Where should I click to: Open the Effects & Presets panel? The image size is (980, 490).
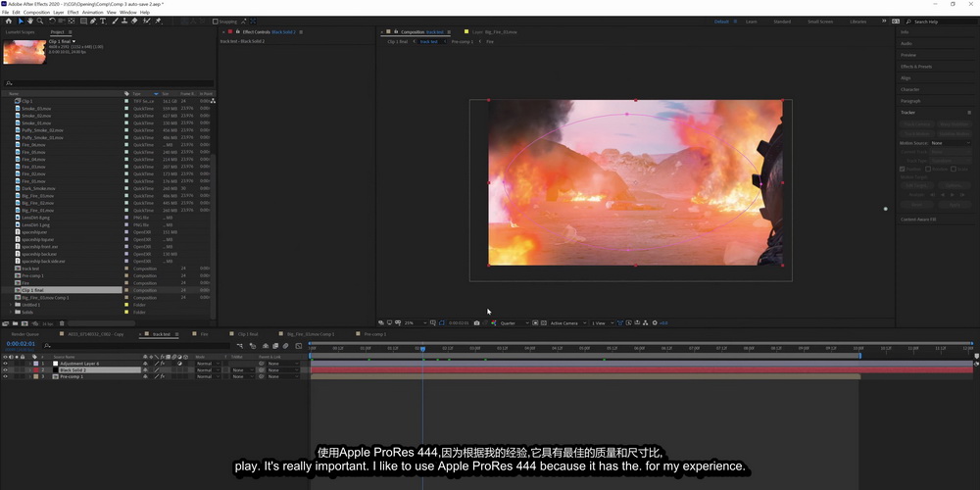[x=916, y=67]
